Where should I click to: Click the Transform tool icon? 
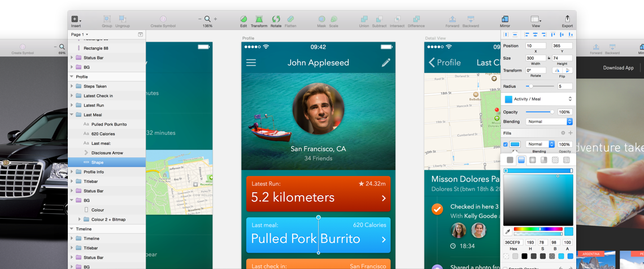point(259,20)
